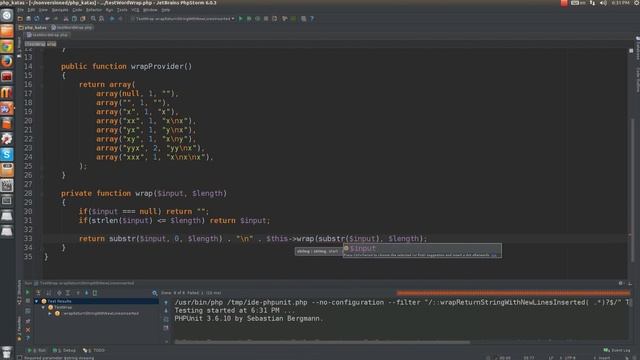
Task: Open the Debug tool window tab
Action: click(x=64, y=350)
